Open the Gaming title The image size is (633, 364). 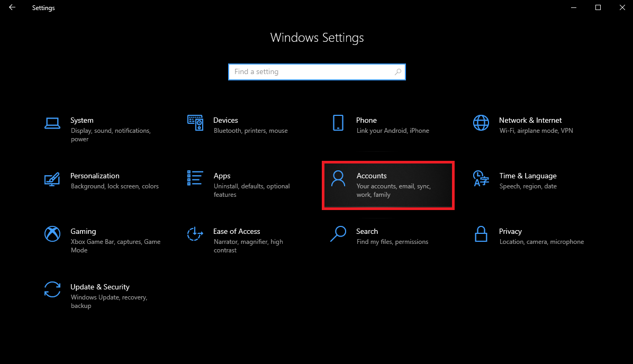coord(83,232)
